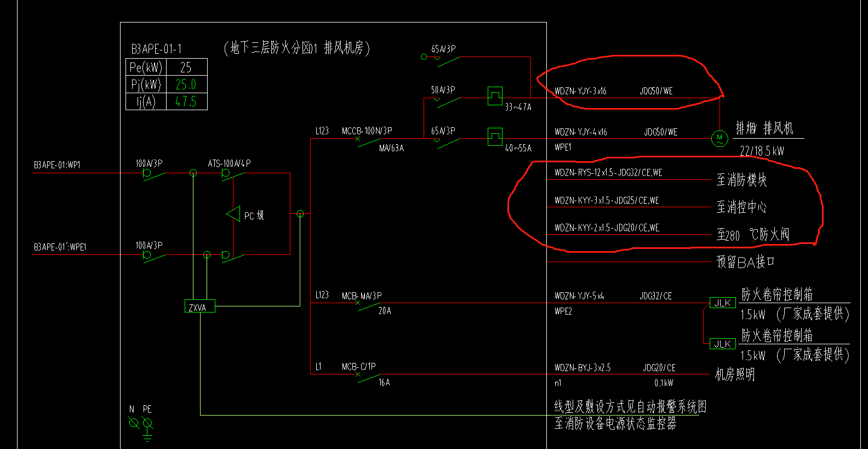Click the PC级 text
The image size is (868, 449).
[x=254, y=215]
